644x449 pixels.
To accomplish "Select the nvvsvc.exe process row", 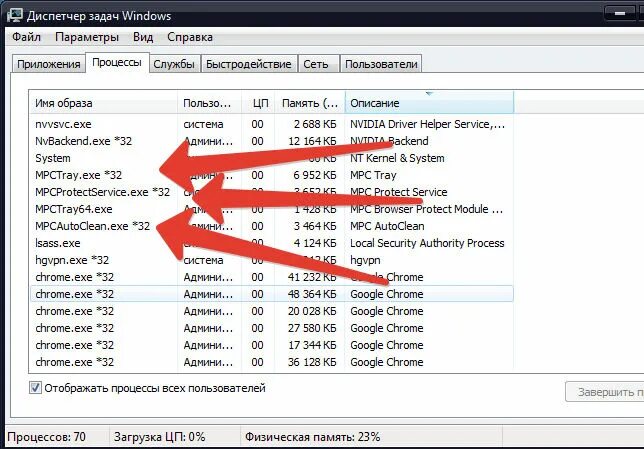I will 271,124.
